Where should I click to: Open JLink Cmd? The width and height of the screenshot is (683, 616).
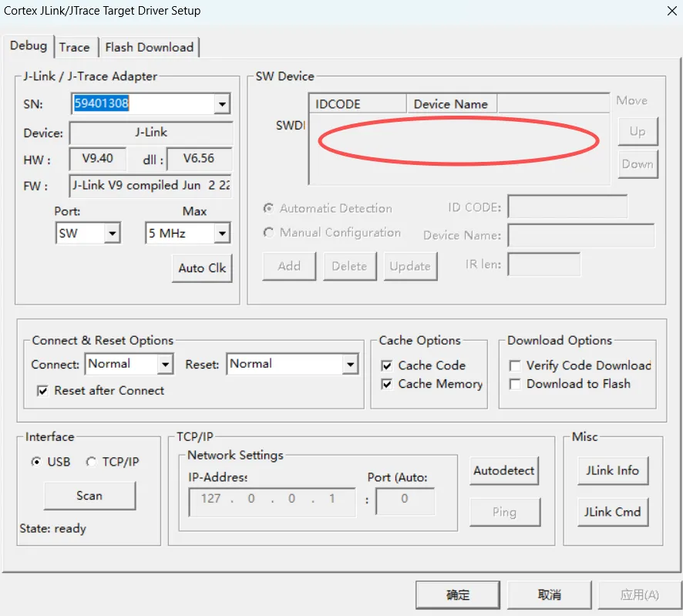612,512
